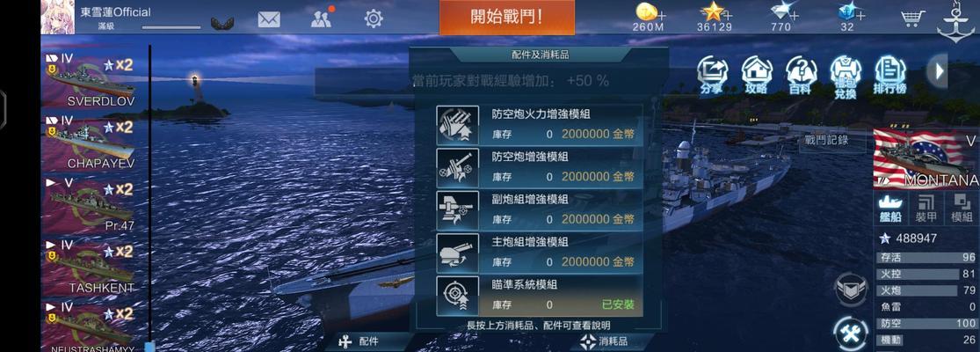Click the ship list scrollbar handle
Image resolution: width=980 pixels, height=352 pixels.
click(x=149, y=347)
